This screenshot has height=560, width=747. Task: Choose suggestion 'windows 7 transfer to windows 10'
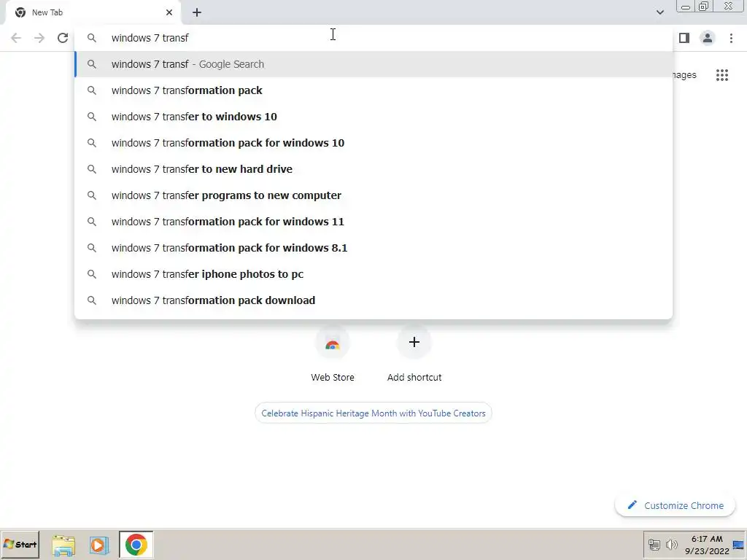[x=373, y=117]
